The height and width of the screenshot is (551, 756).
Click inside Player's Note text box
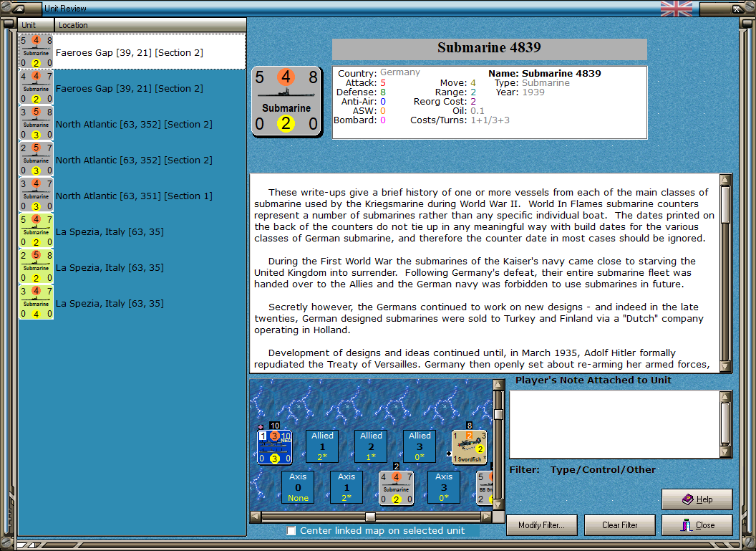click(615, 425)
